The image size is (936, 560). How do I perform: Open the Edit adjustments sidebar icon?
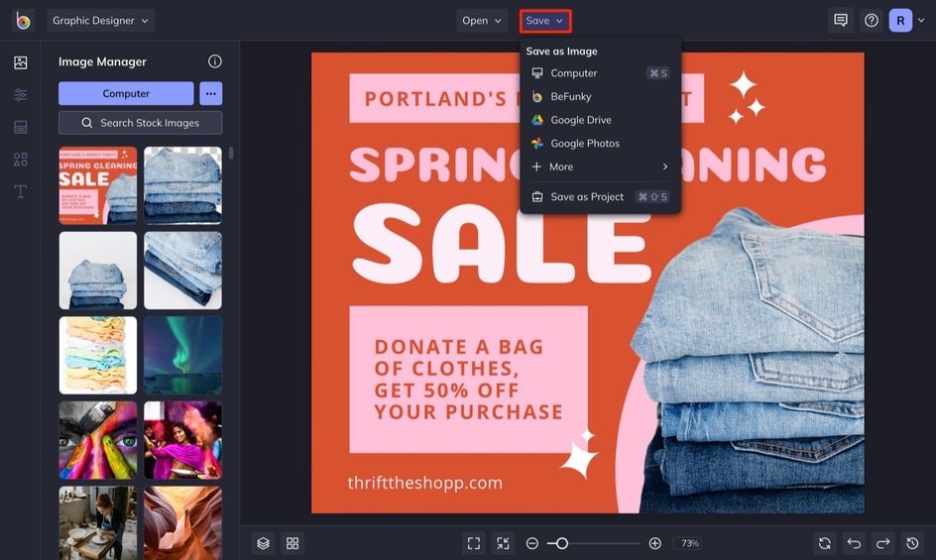(20, 95)
